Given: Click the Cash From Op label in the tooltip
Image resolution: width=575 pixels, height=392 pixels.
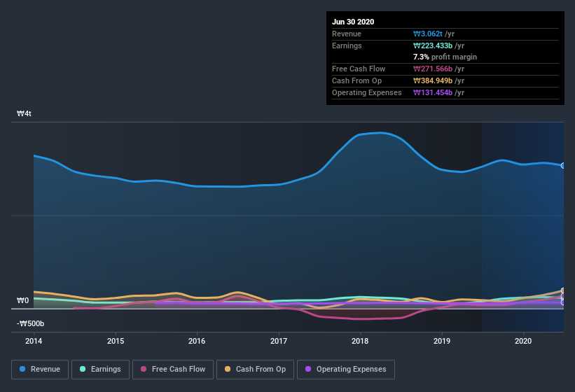Looking at the screenshot, I should pos(356,80).
